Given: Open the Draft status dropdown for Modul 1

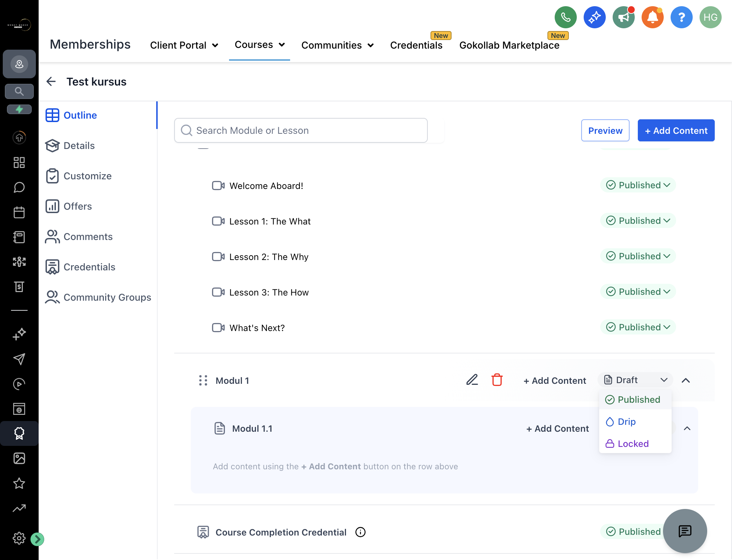Looking at the screenshot, I should point(635,380).
